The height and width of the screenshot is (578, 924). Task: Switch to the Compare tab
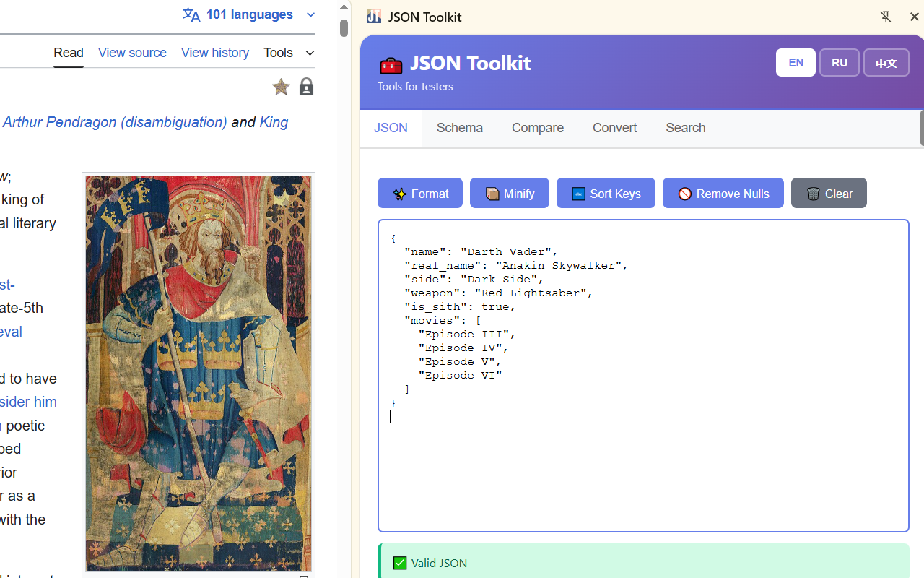click(538, 128)
